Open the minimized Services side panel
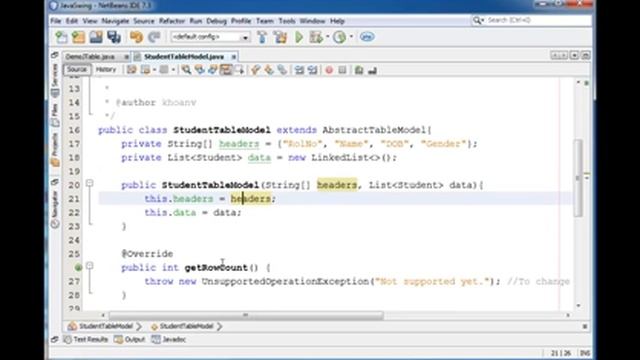Screen dimensions: 640x360 click(x=55, y=80)
